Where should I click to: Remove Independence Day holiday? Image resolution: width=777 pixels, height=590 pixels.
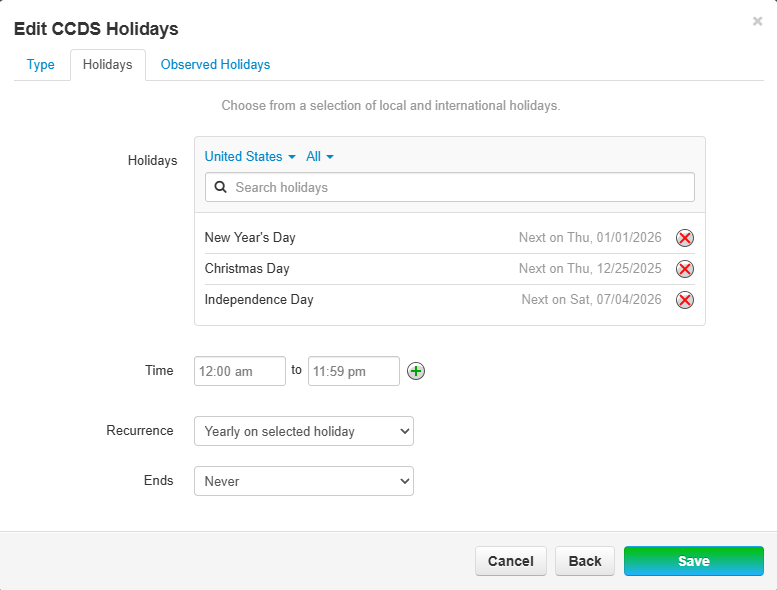(x=685, y=300)
